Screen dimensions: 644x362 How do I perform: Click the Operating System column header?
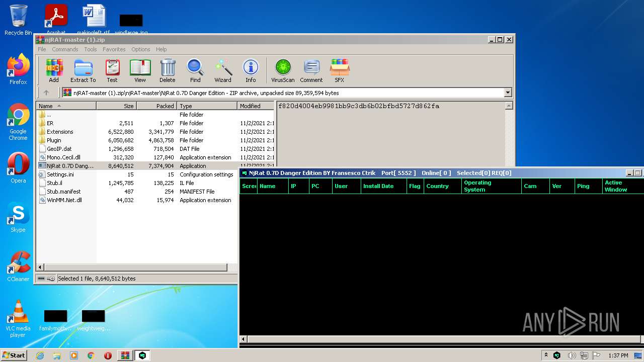[492, 186]
